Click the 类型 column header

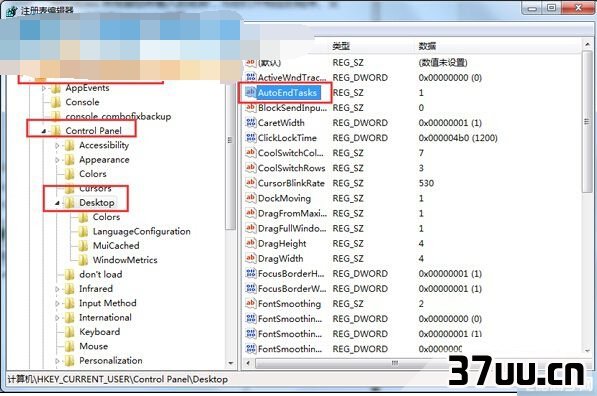[x=341, y=46]
